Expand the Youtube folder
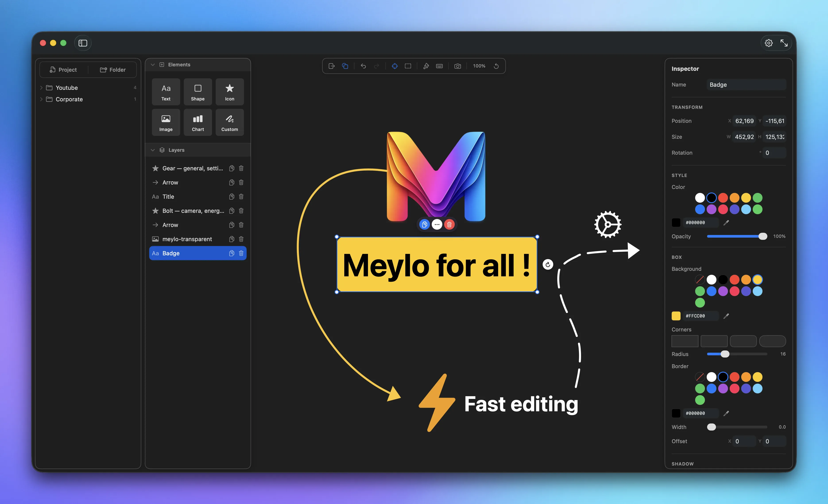The width and height of the screenshot is (828, 504). click(x=41, y=88)
